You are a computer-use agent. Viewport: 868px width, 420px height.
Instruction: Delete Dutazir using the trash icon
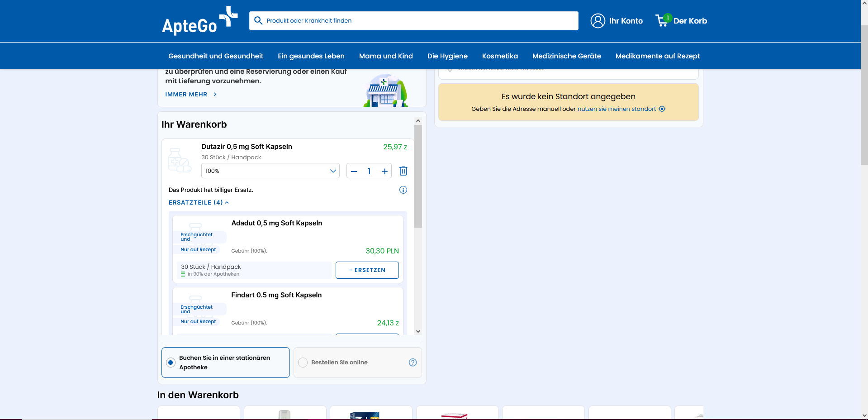click(x=403, y=171)
